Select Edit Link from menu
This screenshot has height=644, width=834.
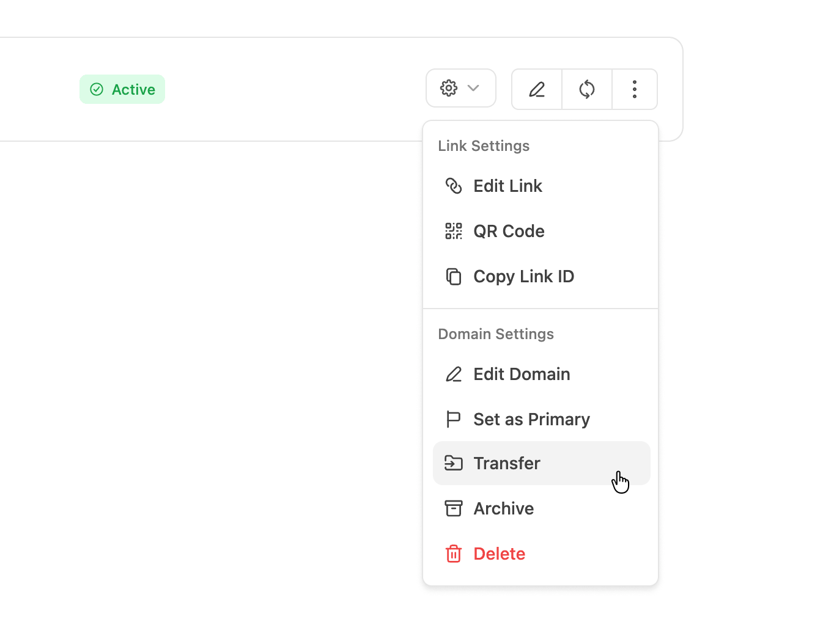coord(542,186)
